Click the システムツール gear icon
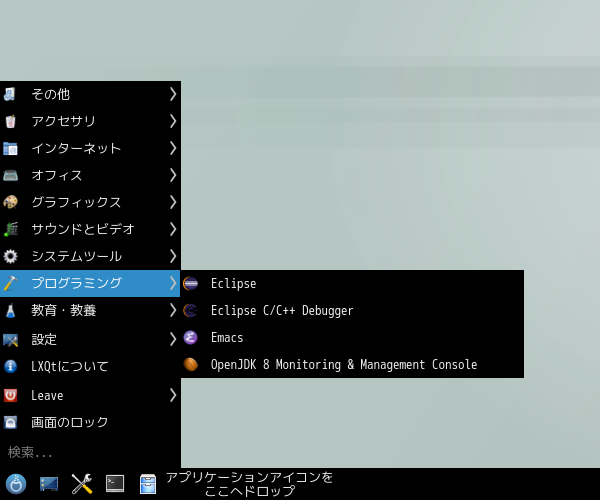600x500 pixels. coord(10,256)
